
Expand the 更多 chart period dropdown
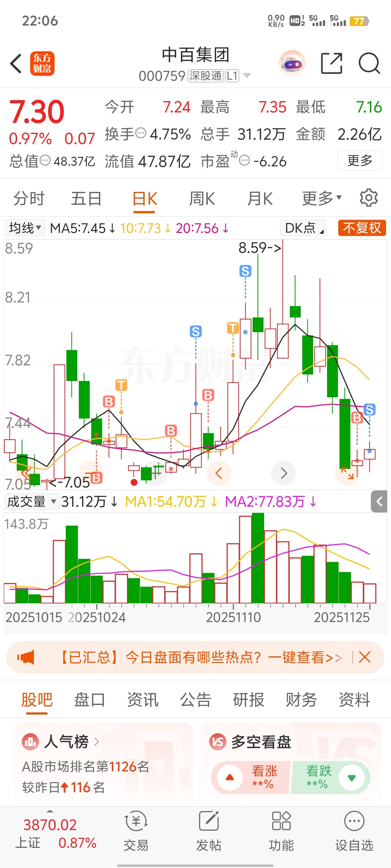pos(322,198)
